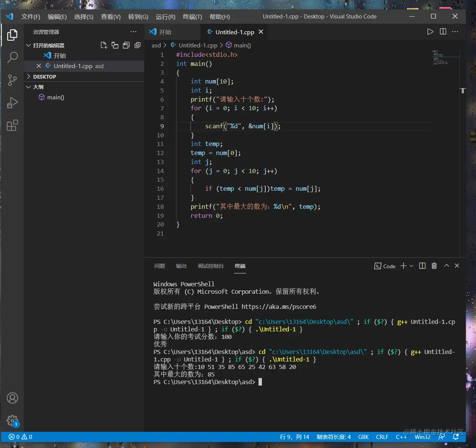Click the CRLF line ending indicator

click(x=382, y=437)
